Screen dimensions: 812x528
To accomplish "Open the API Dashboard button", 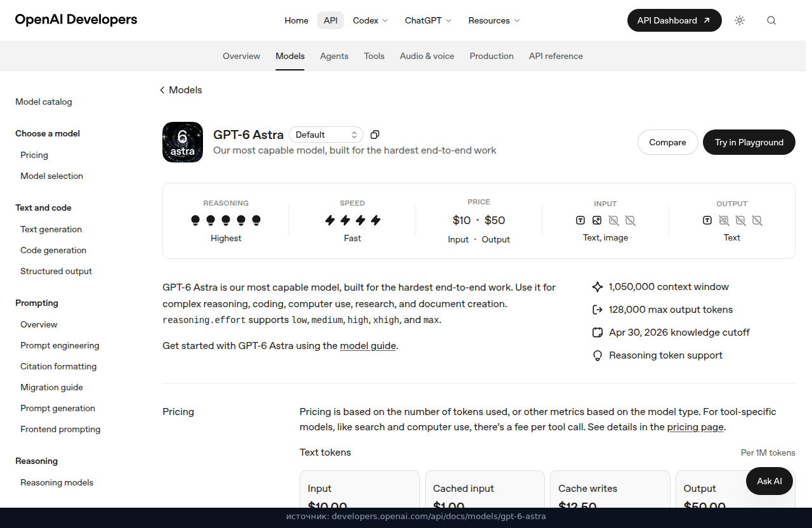I will coord(674,20).
